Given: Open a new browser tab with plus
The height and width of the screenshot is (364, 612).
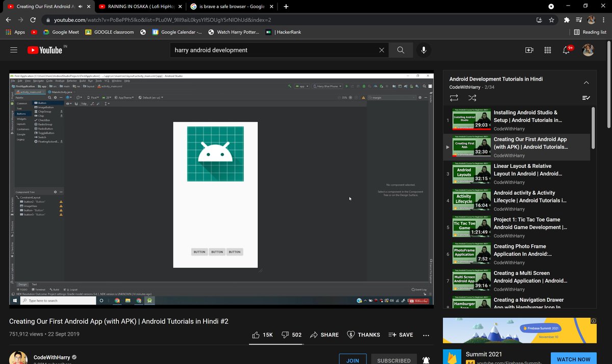Looking at the screenshot, I should pyautogui.click(x=286, y=7).
